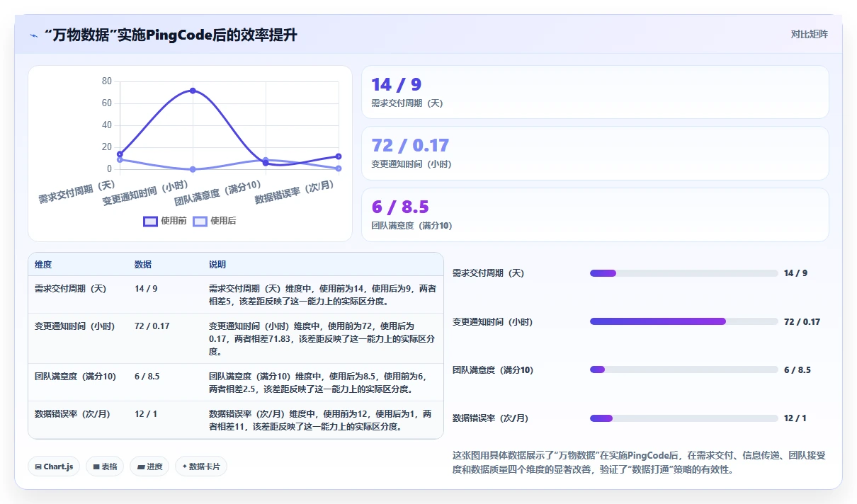Viewport: 857px width, 504px height.
Task: Click the 团队满意度 chart axis label
Action: [x=218, y=193]
